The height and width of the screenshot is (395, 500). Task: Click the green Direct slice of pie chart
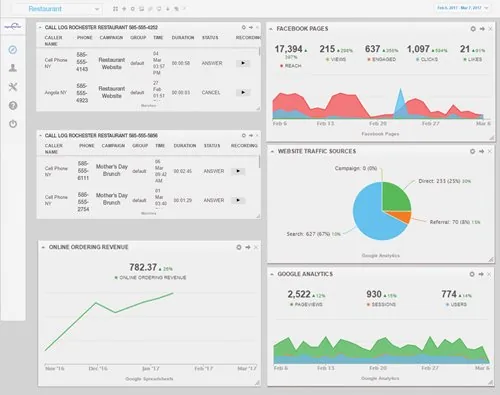pos(395,198)
